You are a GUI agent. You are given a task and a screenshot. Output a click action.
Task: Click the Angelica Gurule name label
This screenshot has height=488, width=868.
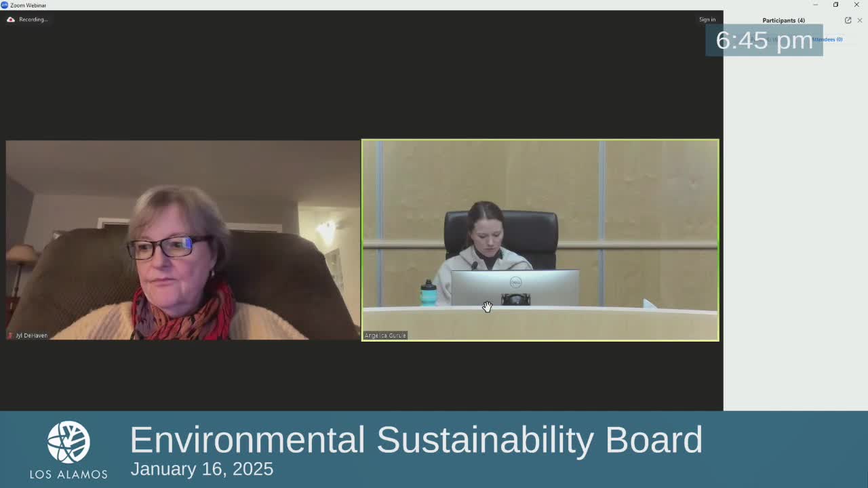(385, 335)
